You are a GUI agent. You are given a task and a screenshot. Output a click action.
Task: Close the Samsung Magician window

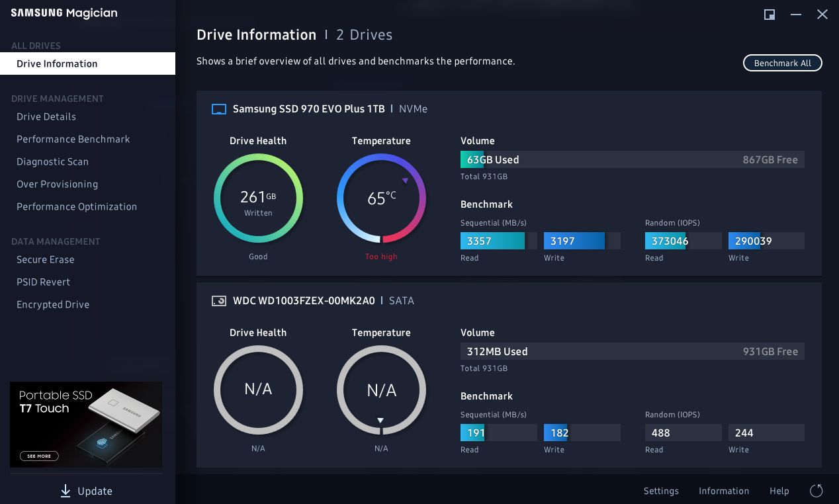pos(822,15)
